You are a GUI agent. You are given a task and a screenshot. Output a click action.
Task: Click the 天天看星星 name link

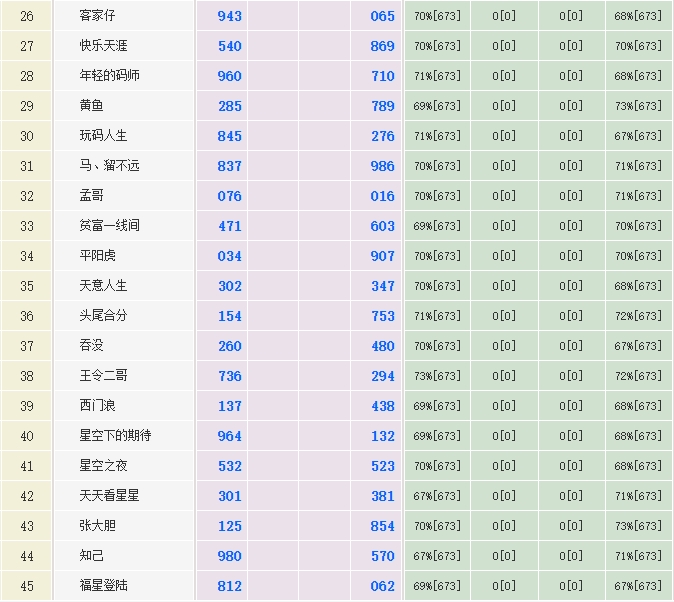(x=110, y=496)
